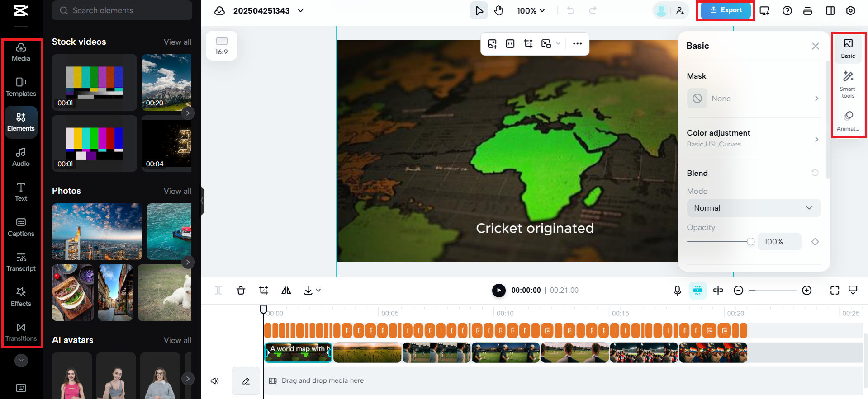Mute the track speaker icon
The width and height of the screenshot is (868, 399).
215,381
